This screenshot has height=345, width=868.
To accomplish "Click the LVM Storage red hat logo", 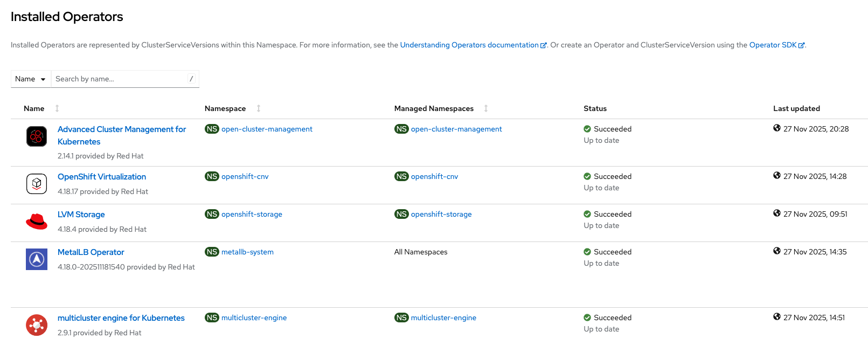I will (x=37, y=222).
